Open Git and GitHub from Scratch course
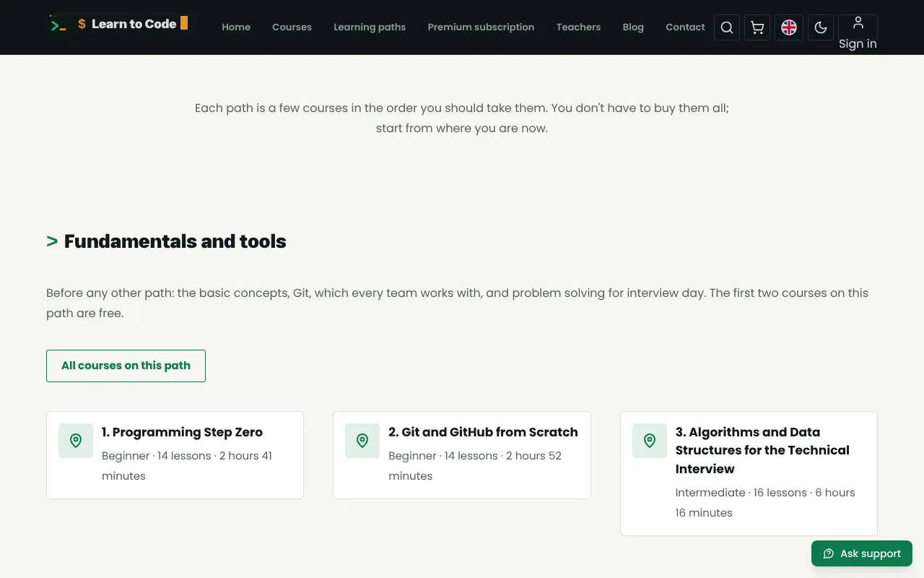Screen dimensions: 924x578 (483, 432)
